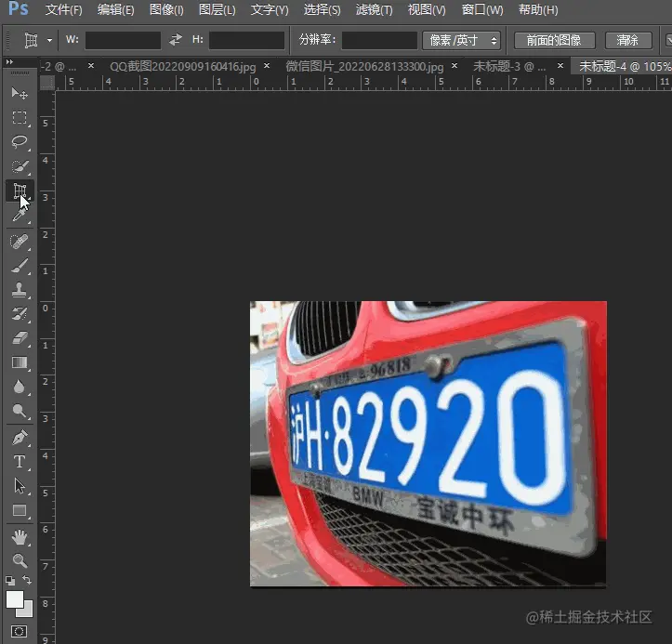Close the 未标题-3 tab
672x644 pixels.
click(x=560, y=66)
